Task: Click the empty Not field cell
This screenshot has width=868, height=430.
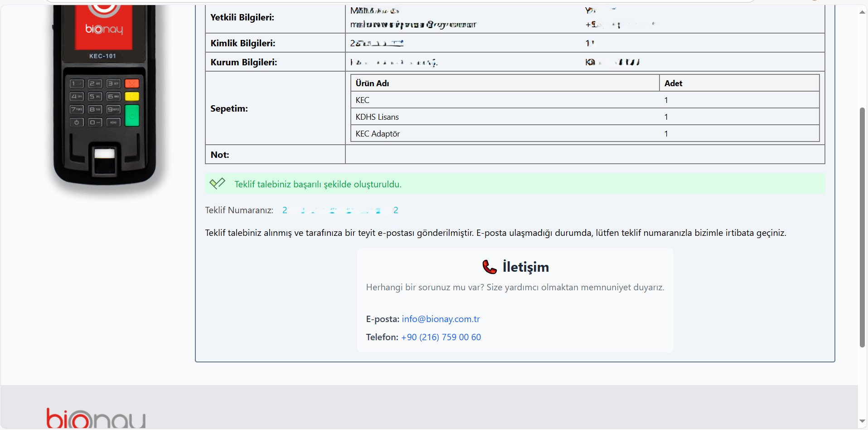Action: pos(585,155)
